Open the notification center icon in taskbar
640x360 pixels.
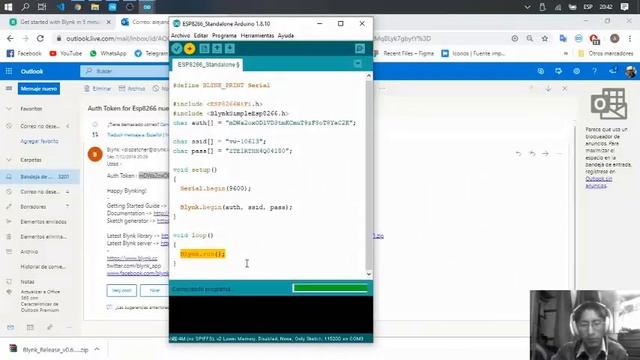click(x=624, y=7)
